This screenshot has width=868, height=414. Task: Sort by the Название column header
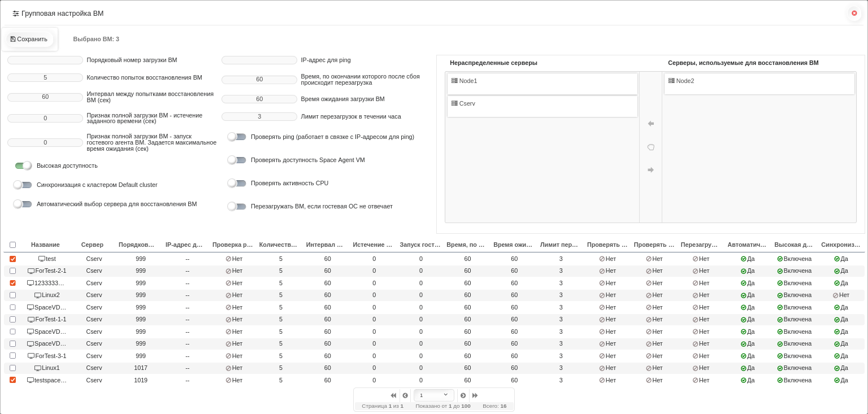tap(45, 245)
